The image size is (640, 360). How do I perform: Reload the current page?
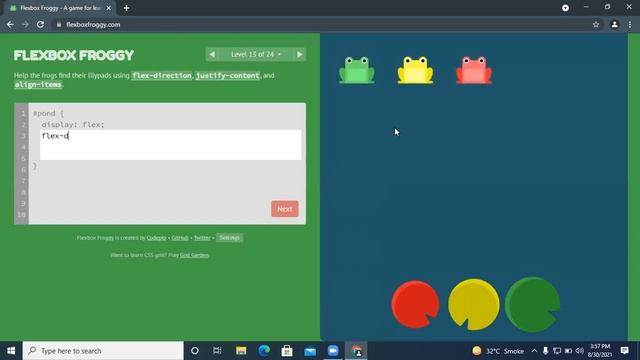(40, 24)
